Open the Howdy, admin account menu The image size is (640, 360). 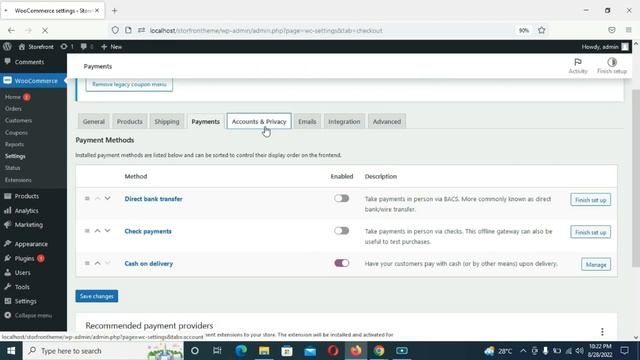(x=605, y=47)
